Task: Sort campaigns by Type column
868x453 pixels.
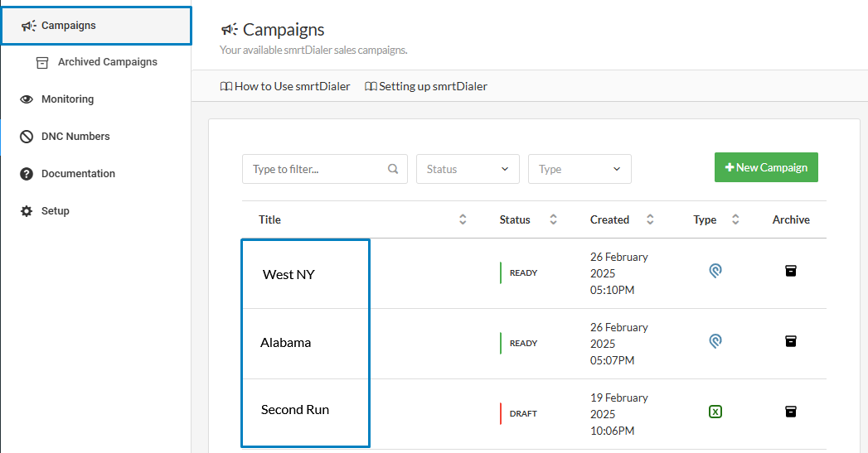Action: 735,219
